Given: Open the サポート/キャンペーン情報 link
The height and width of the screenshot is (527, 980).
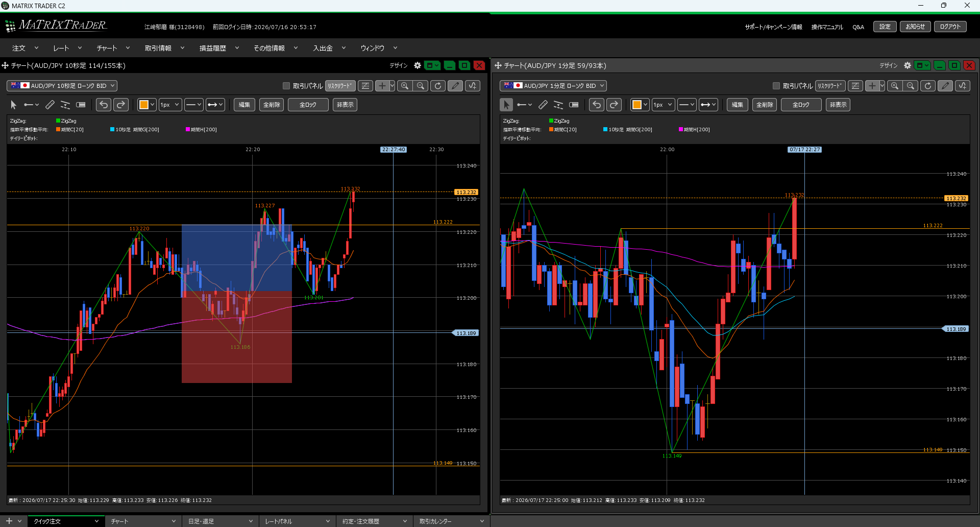Looking at the screenshot, I should click(x=773, y=27).
